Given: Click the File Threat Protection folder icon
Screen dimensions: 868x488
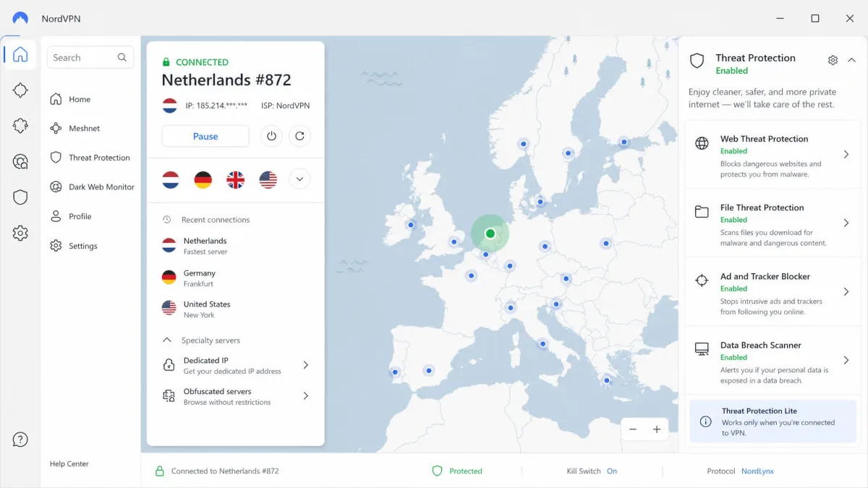Looking at the screenshot, I should pos(702,212).
